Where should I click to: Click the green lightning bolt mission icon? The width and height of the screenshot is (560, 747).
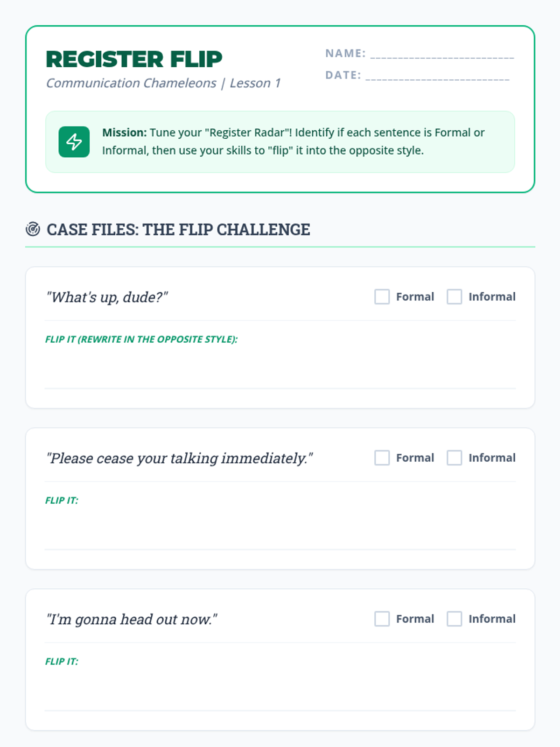(74, 141)
